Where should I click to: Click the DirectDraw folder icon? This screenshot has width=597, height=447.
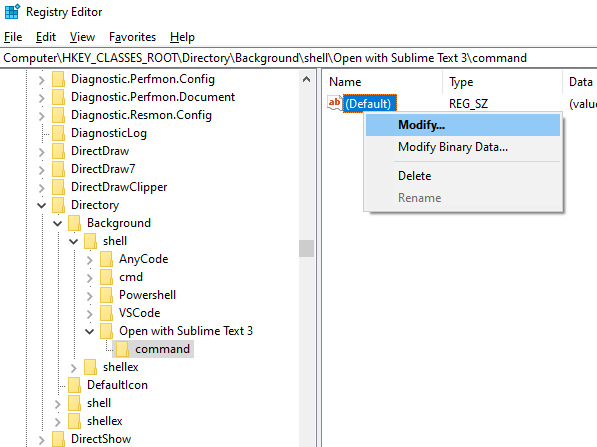click(58, 151)
